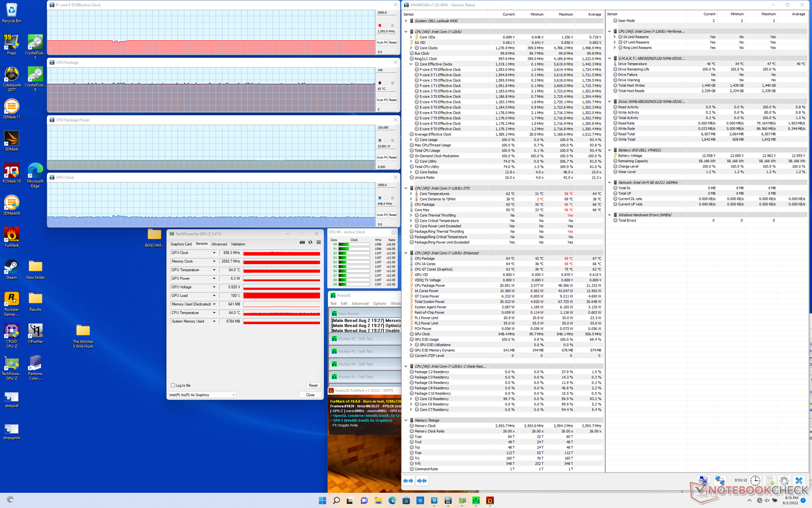Expand the IA Limit Reasons node
The width and height of the screenshot is (812, 508).
(614, 37)
